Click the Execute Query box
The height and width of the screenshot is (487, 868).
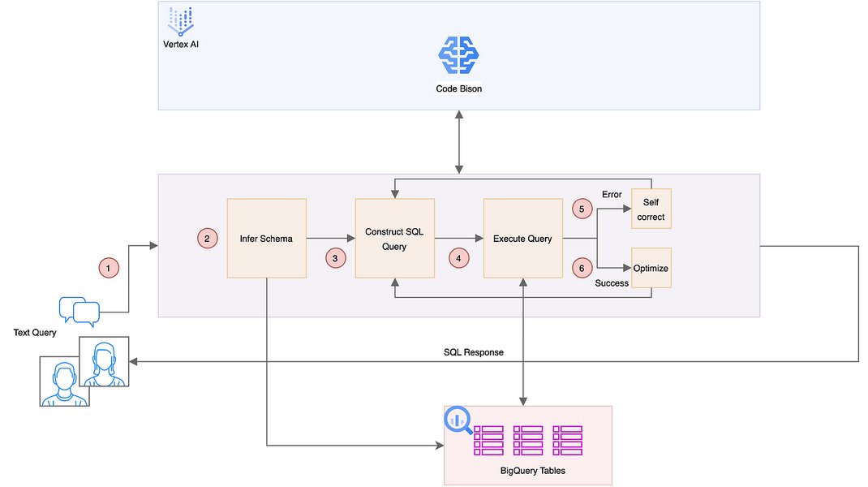point(523,239)
